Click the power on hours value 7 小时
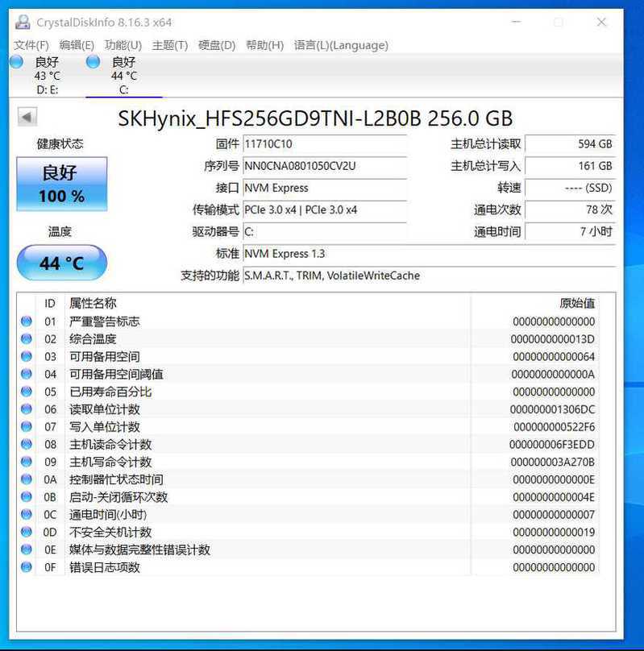Screen dimensions: 644x651 pos(570,232)
